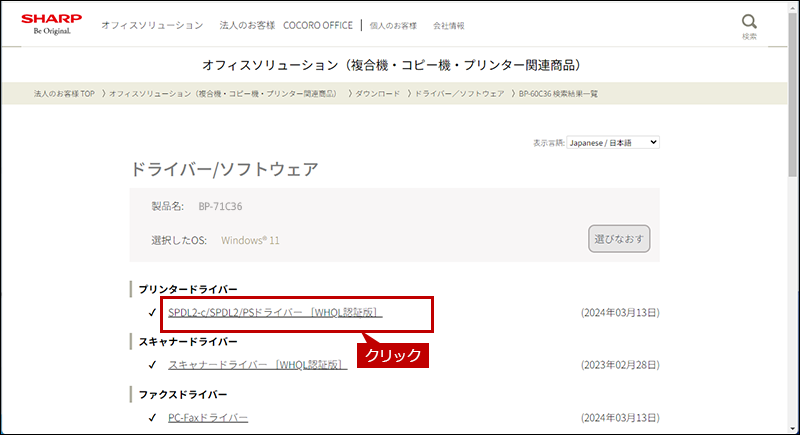Click checkmark next to PC-Faxドライバー
The width and height of the screenshot is (800, 435).
click(152, 417)
